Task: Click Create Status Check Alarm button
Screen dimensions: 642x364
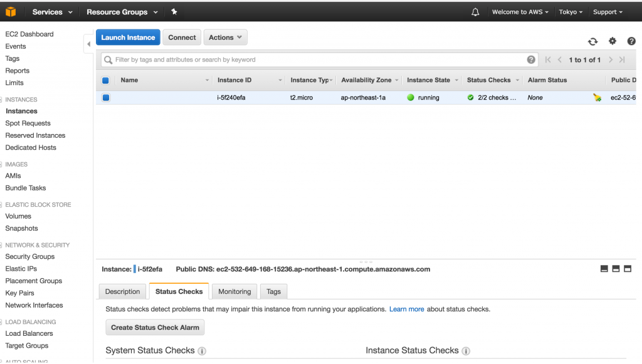Action: [155, 328]
